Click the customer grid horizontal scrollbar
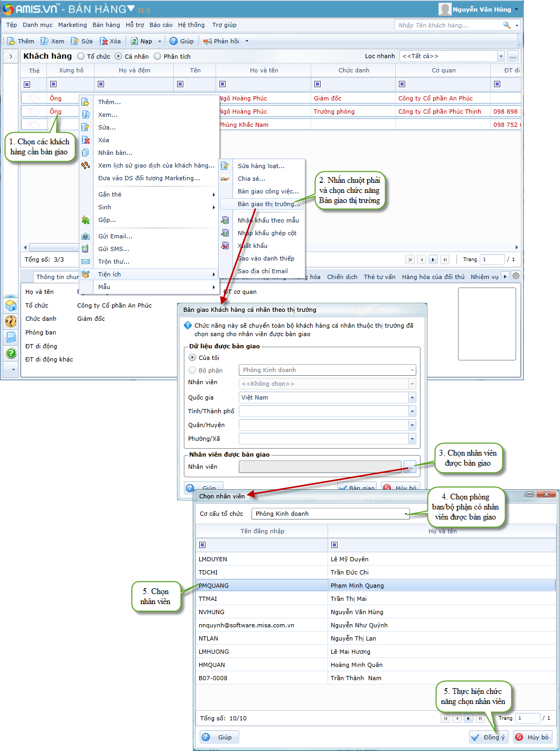 pyautogui.click(x=53, y=247)
